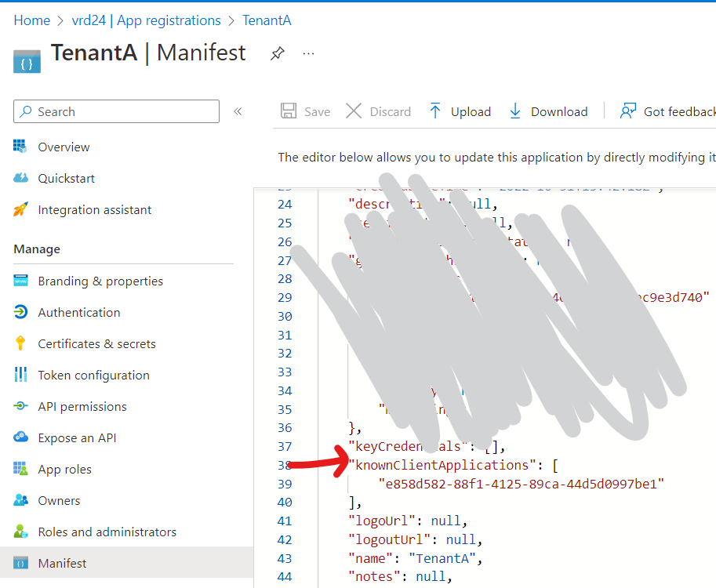Open the Got feedback link
The height and width of the screenshot is (588, 716).
pos(679,112)
